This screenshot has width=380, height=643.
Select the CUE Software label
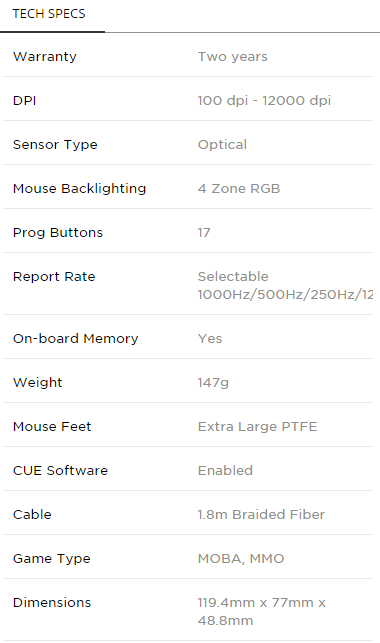(60, 470)
